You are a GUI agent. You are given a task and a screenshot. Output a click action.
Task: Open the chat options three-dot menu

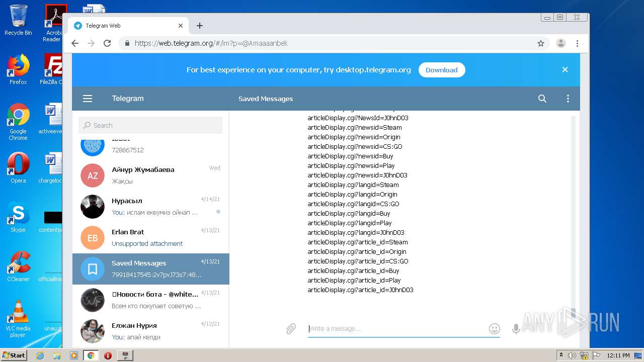(x=568, y=99)
